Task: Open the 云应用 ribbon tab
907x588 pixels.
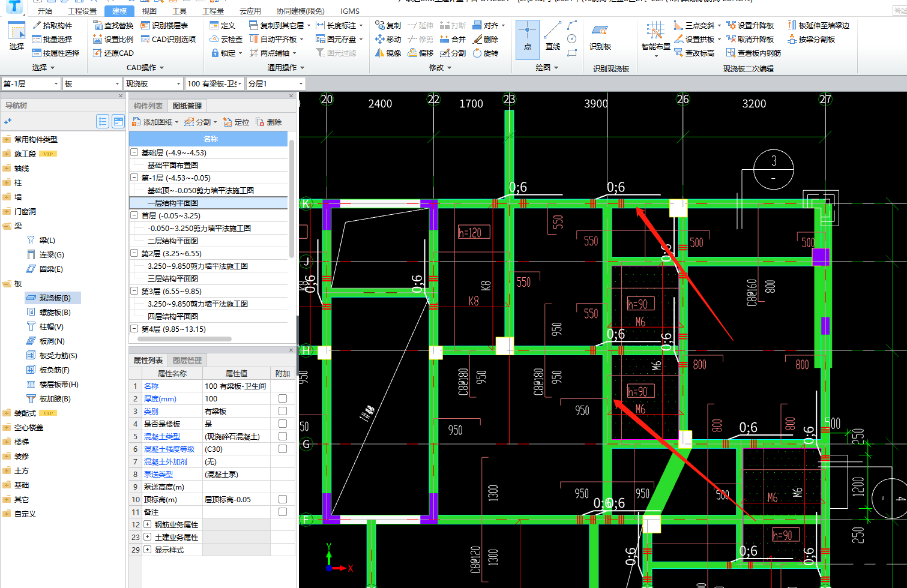Action: coord(250,11)
